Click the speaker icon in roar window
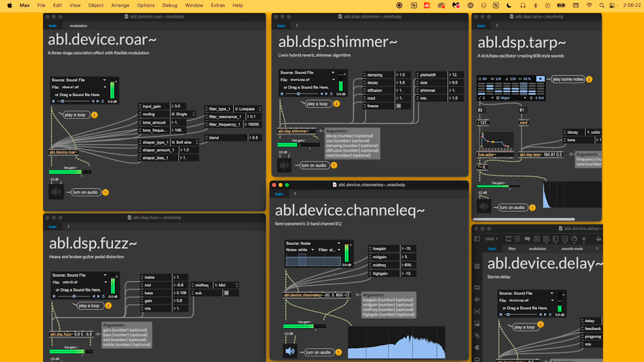This screenshot has width=644, height=362. [56, 192]
